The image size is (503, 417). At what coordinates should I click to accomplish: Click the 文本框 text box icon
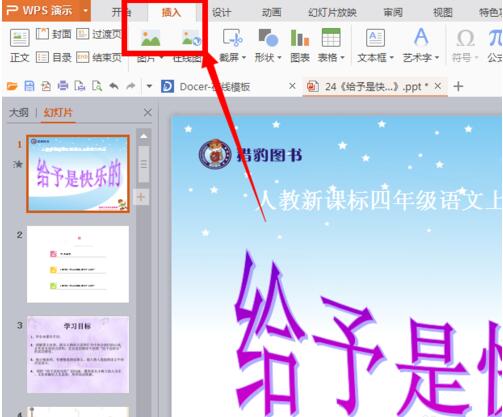375,37
